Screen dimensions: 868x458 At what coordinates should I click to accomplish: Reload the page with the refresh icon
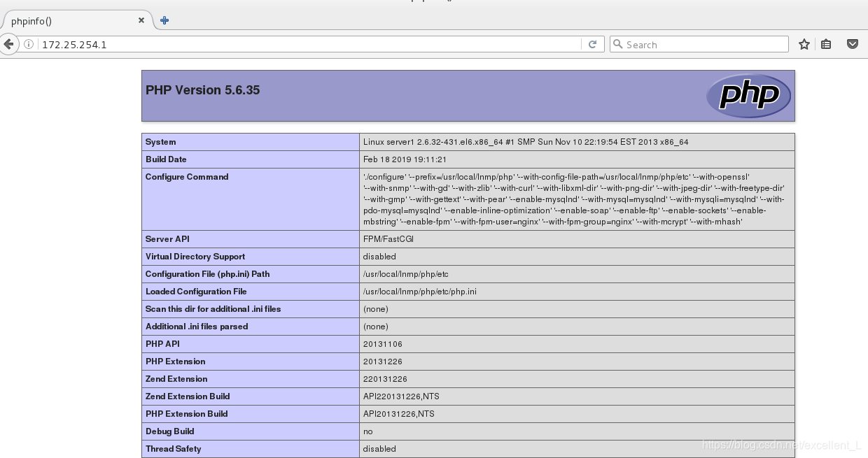592,44
